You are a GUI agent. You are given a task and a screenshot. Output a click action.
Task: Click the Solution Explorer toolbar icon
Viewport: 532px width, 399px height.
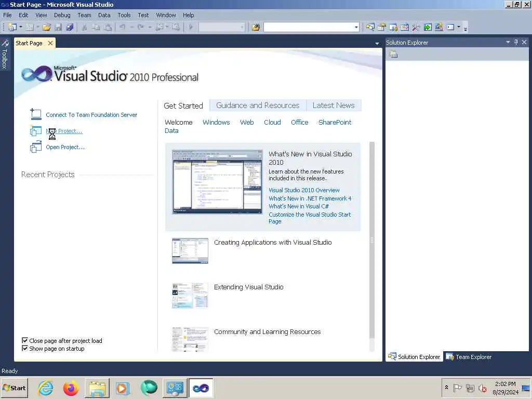(x=370, y=27)
